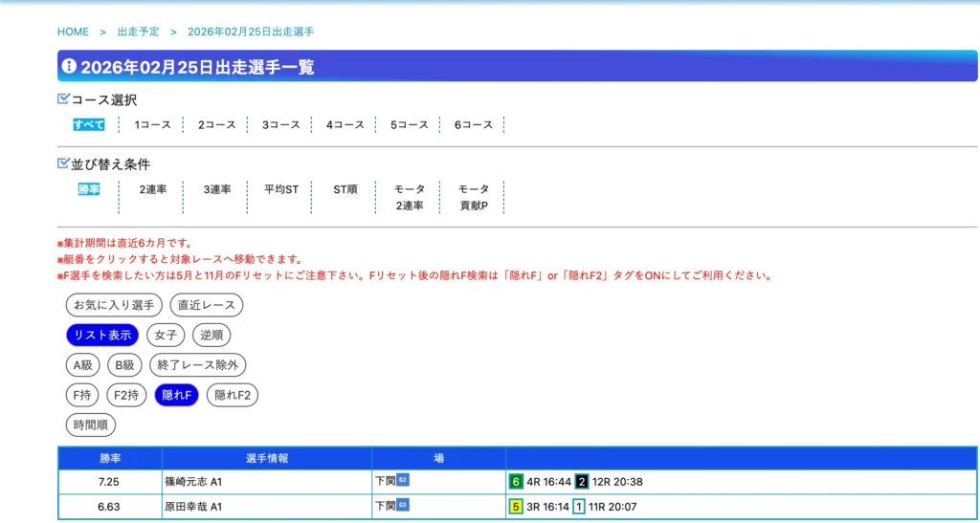Click the 勝率 column header

pos(110,458)
